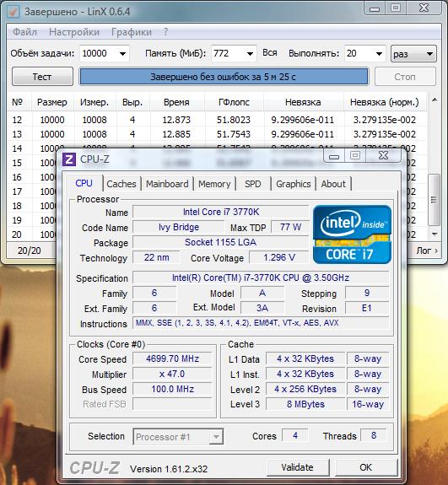Click the Тест button
448x485 pixels.
click(x=42, y=77)
